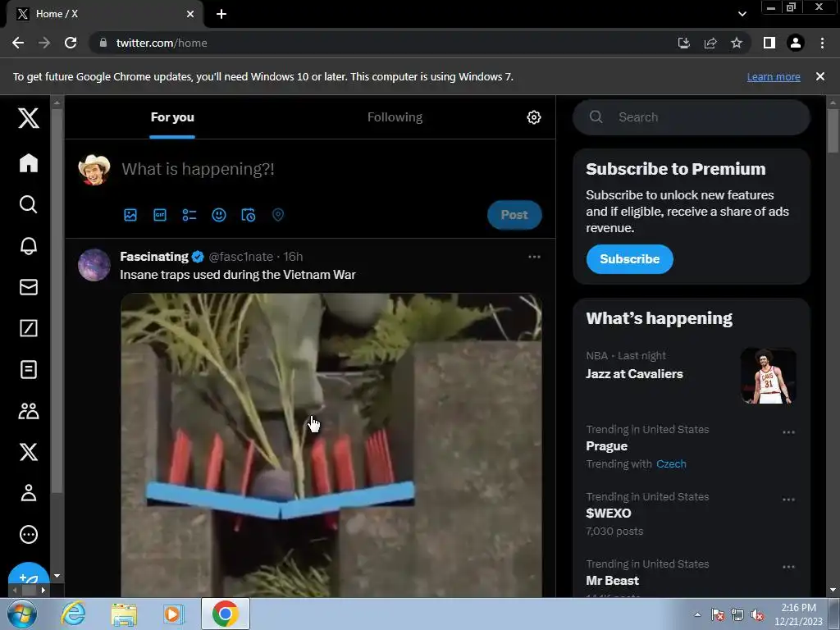
Task: Open the Jazz at Cavaliers trend
Action: pyautogui.click(x=634, y=374)
